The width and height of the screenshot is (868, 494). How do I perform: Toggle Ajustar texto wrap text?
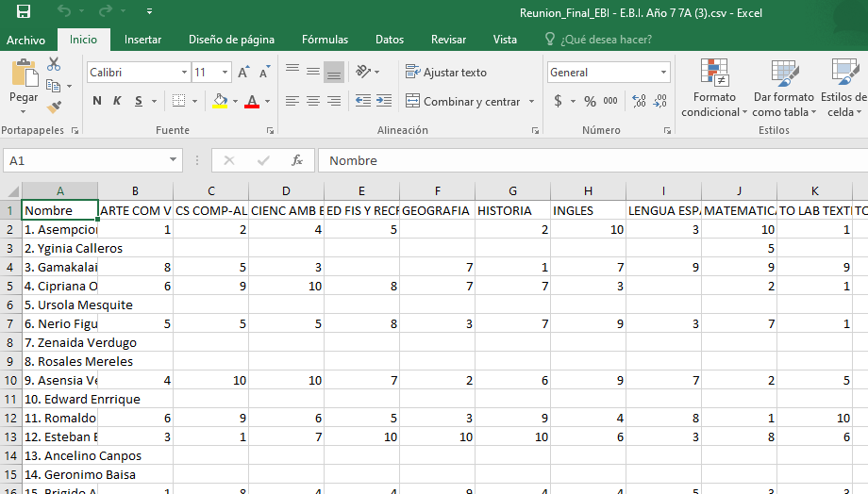[x=445, y=72]
